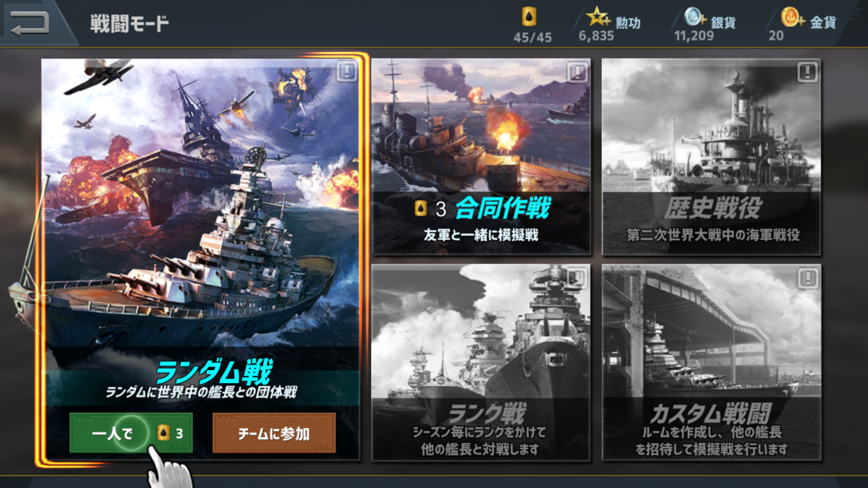The width and height of the screenshot is (868, 488).
Task: Show info icon on ランダム戦 card
Action: (347, 72)
